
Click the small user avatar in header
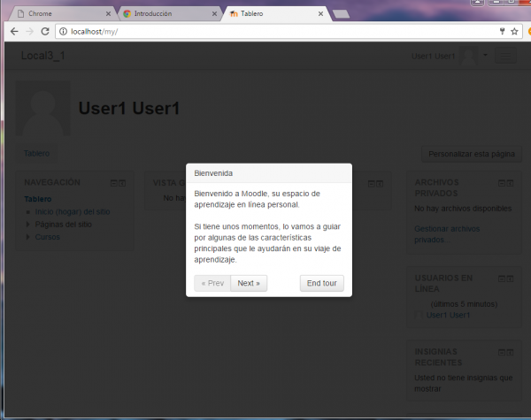click(x=469, y=56)
